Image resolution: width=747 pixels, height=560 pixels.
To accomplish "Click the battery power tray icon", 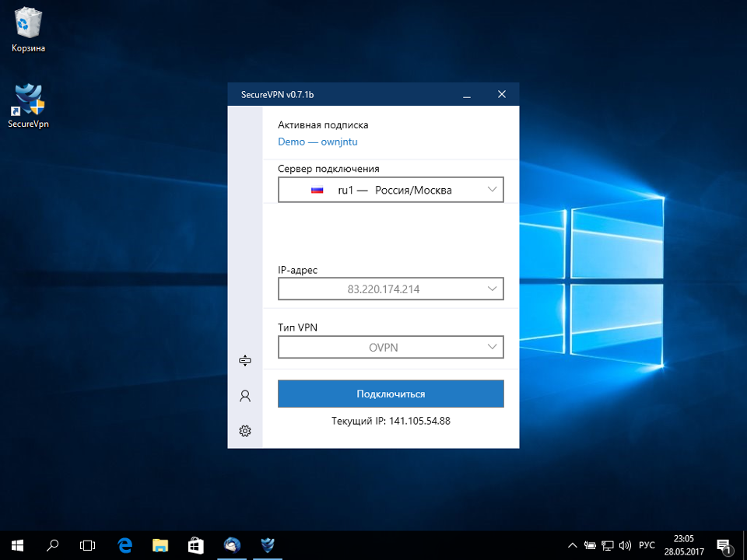I will [x=590, y=545].
